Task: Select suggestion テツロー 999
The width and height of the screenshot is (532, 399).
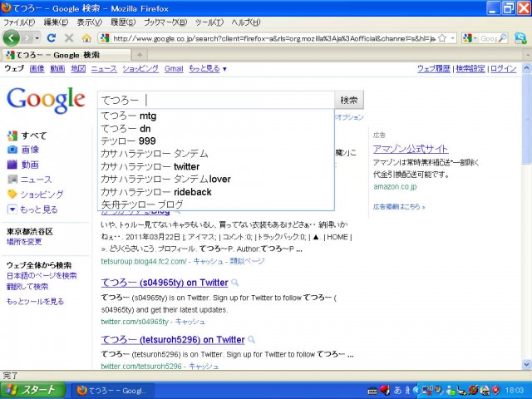Action: coord(217,141)
